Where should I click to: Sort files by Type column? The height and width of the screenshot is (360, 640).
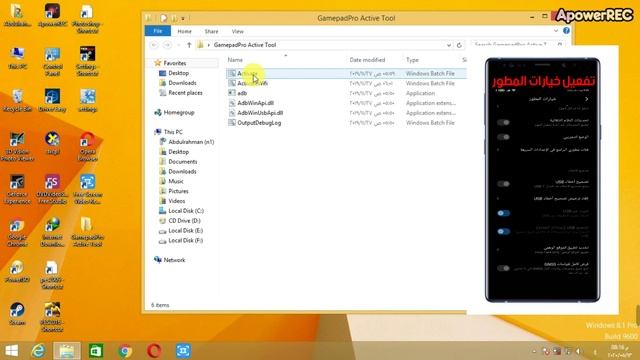pyautogui.click(x=412, y=60)
